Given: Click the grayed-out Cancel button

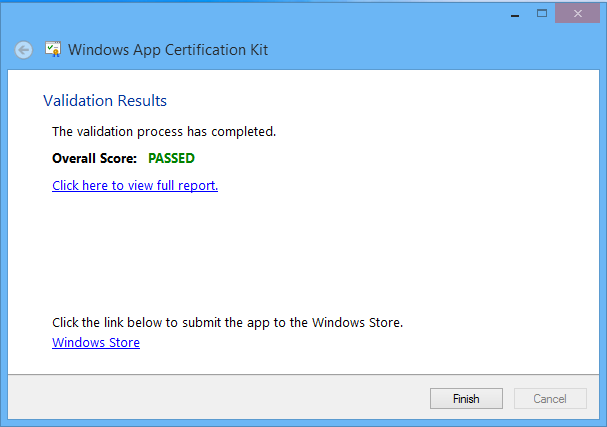Looking at the screenshot, I should pyautogui.click(x=550, y=399).
